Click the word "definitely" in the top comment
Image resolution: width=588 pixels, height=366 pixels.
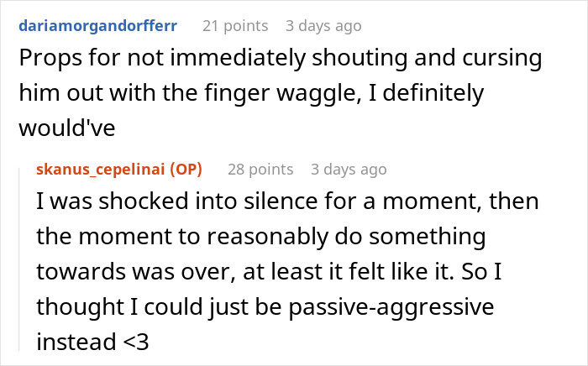pyautogui.click(x=433, y=93)
